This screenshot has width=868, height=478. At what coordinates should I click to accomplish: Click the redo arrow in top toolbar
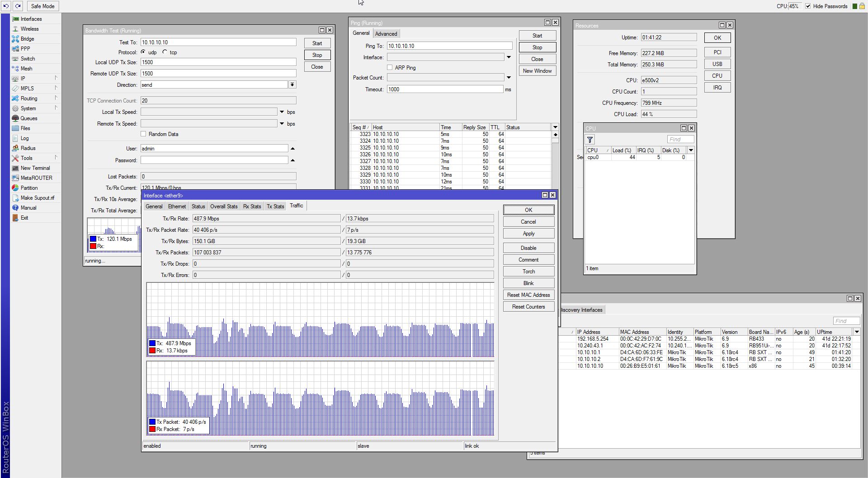pyautogui.click(x=18, y=6)
